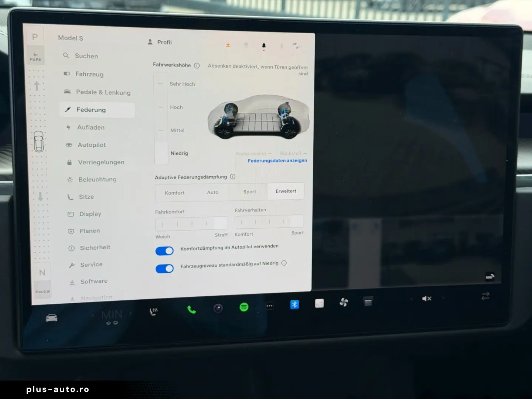
Task: Open Pedale & Lenkung settings
Action: (98, 92)
